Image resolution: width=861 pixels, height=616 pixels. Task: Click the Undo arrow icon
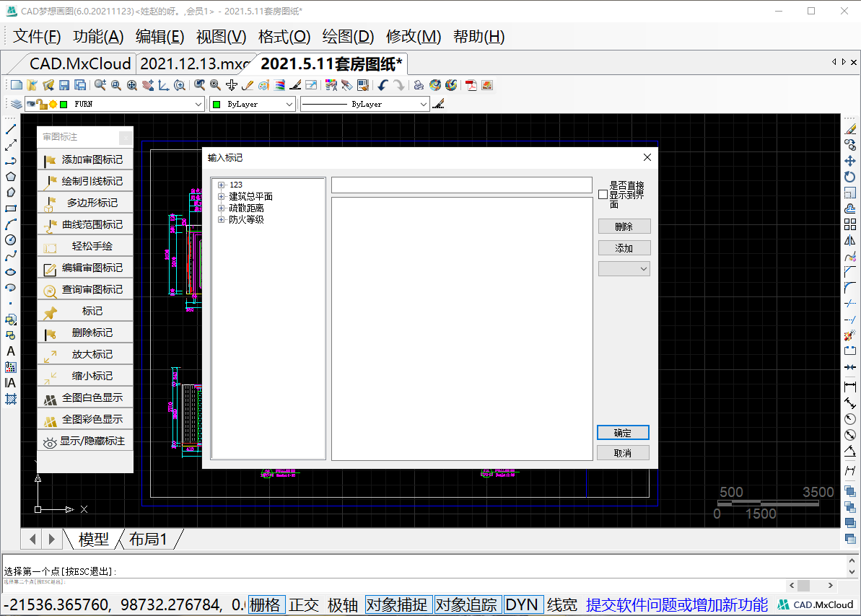(x=383, y=85)
